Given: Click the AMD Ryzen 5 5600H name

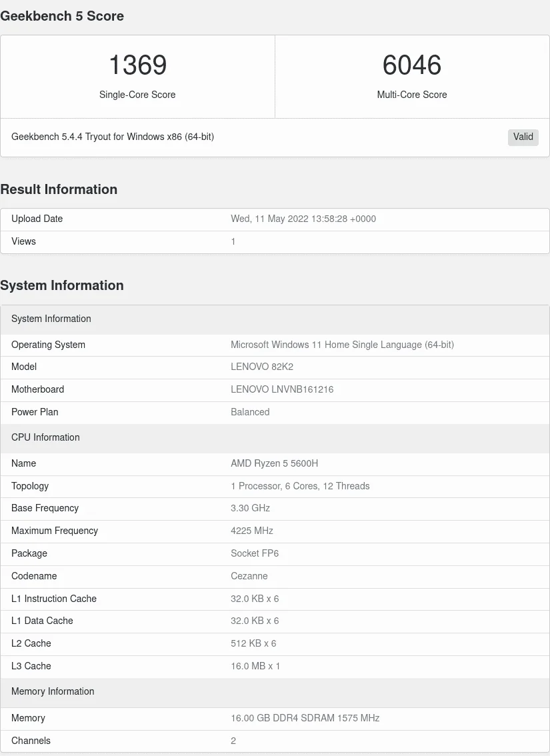Looking at the screenshot, I should 274,463.
